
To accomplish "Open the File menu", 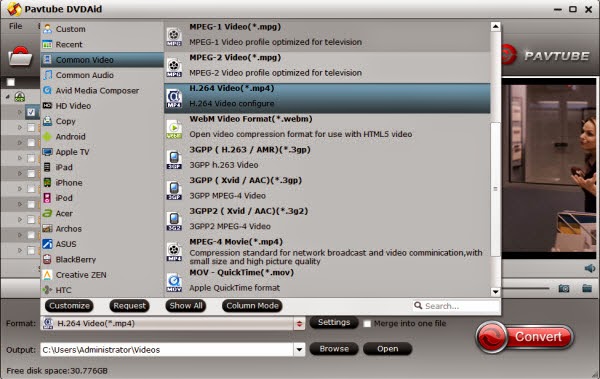I will (x=16, y=26).
